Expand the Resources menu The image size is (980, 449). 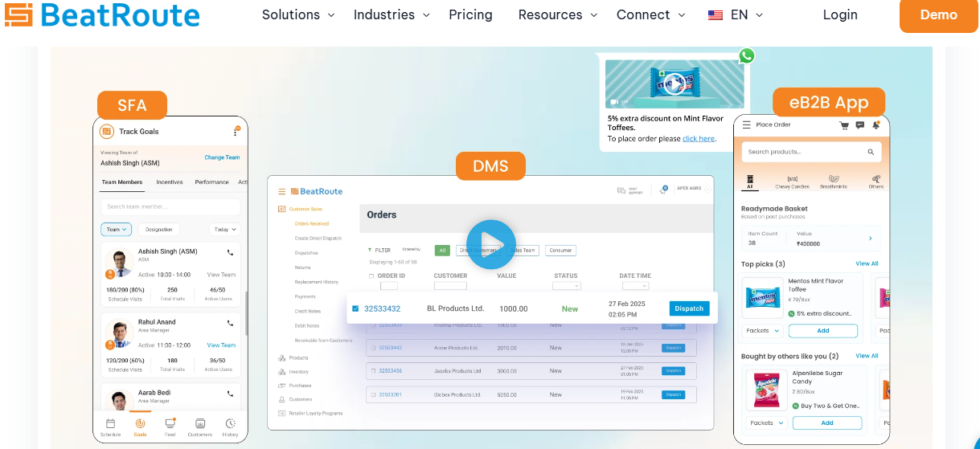558,14
